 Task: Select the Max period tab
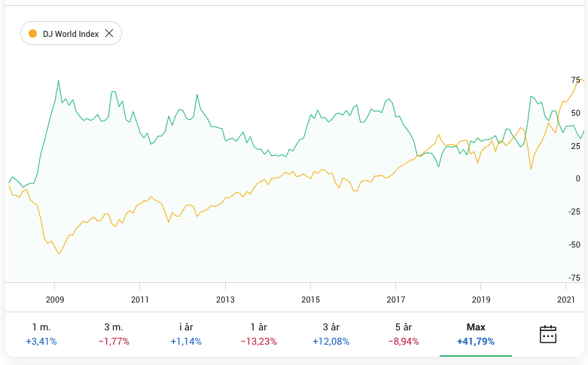pos(476,334)
